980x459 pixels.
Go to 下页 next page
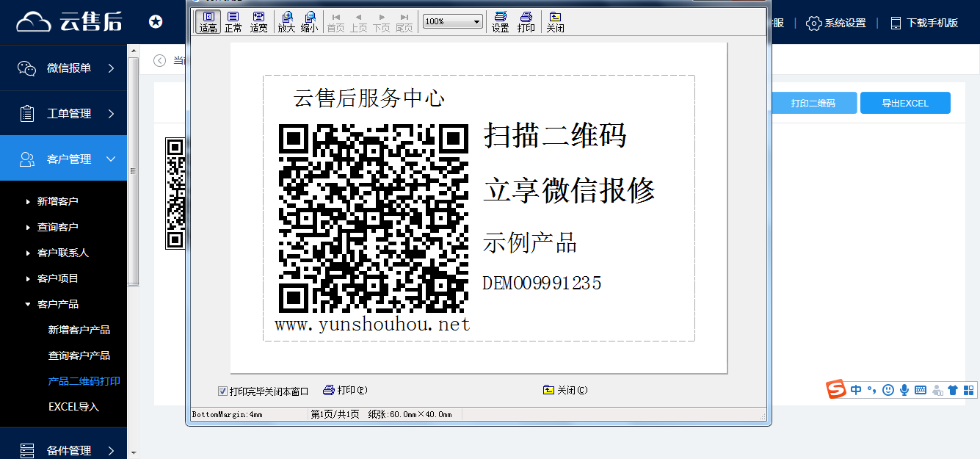(x=382, y=22)
